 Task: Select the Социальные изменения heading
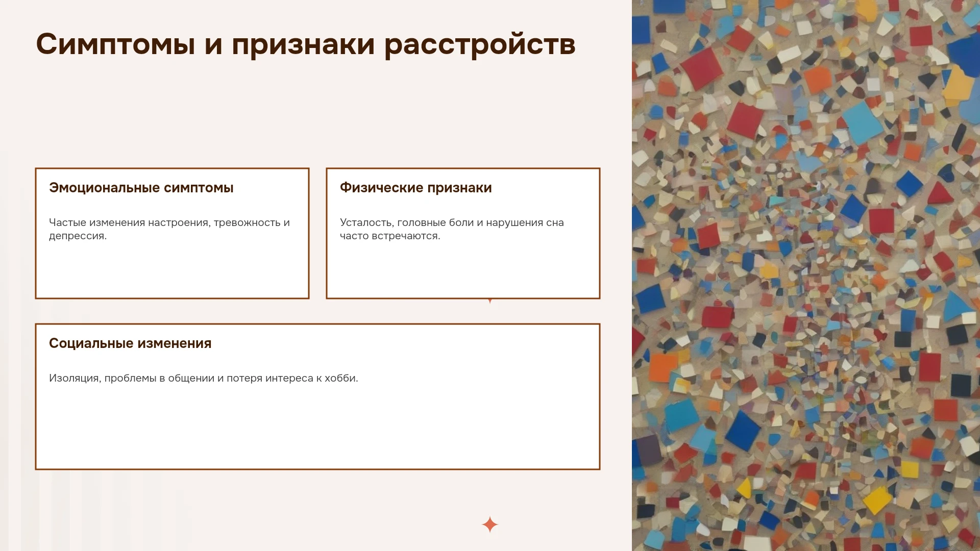[x=130, y=343]
